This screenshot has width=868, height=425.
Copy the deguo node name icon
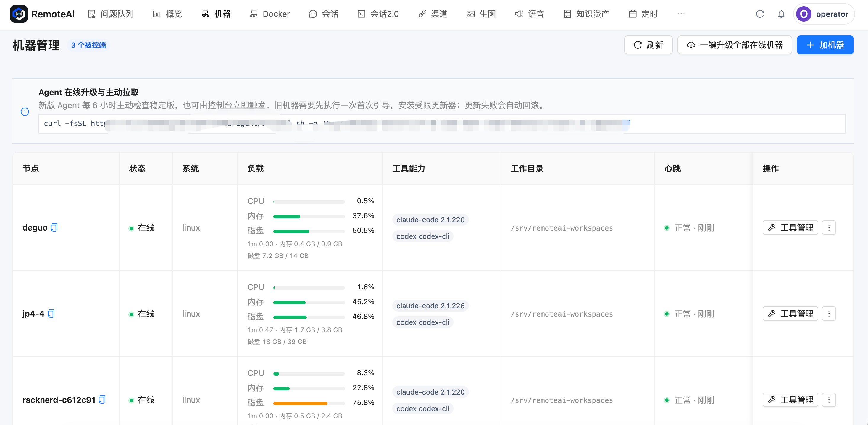point(54,228)
